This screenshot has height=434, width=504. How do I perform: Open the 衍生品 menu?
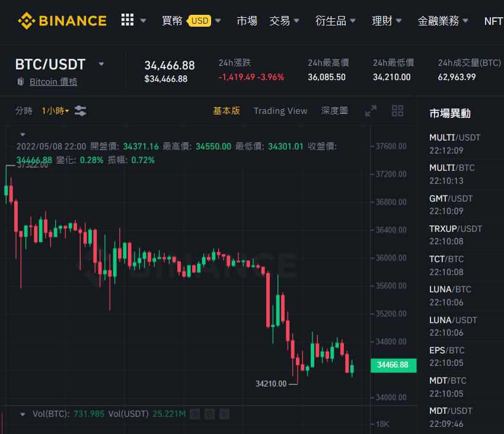[331, 21]
